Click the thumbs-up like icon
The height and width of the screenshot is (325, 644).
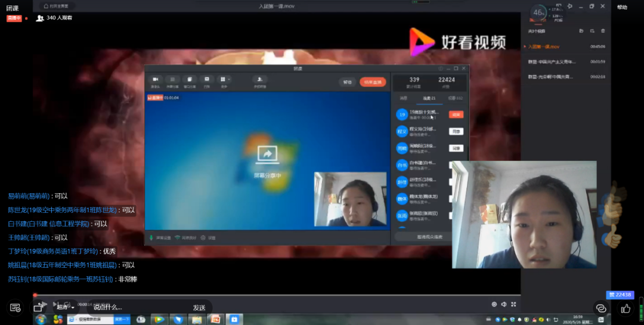[626, 308]
